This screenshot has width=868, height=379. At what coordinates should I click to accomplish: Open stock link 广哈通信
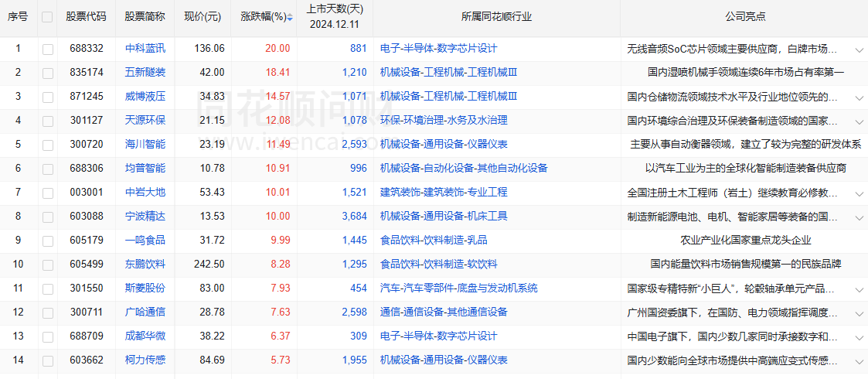(x=145, y=312)
